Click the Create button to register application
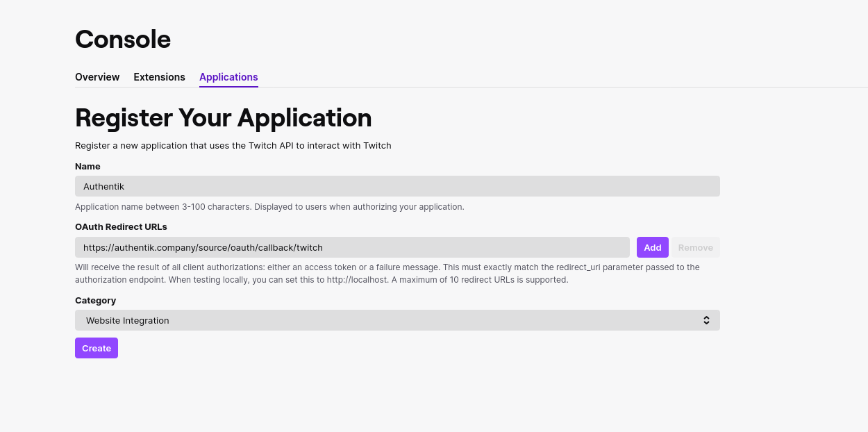The width and height of the screenshot is (868, 432). pyautogui.click(x=96, y=348)
